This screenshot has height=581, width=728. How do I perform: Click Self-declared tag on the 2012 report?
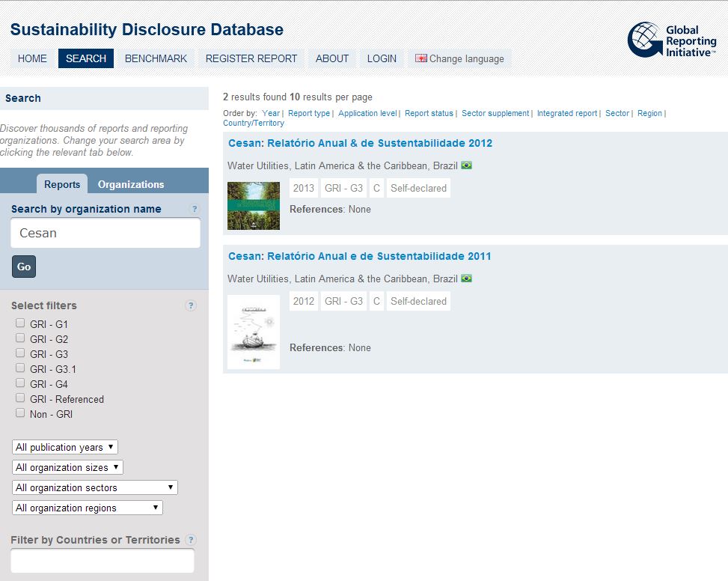(418, 188)
